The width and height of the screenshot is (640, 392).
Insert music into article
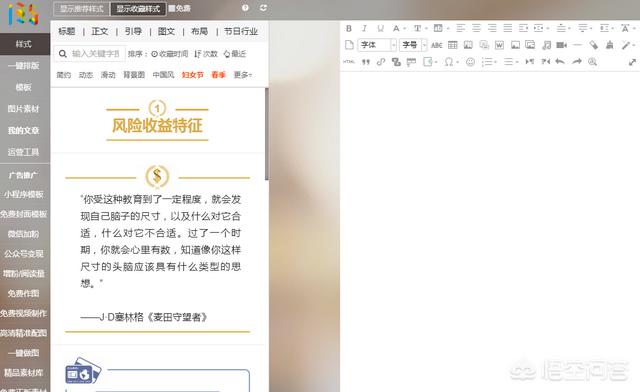[546, 45]
